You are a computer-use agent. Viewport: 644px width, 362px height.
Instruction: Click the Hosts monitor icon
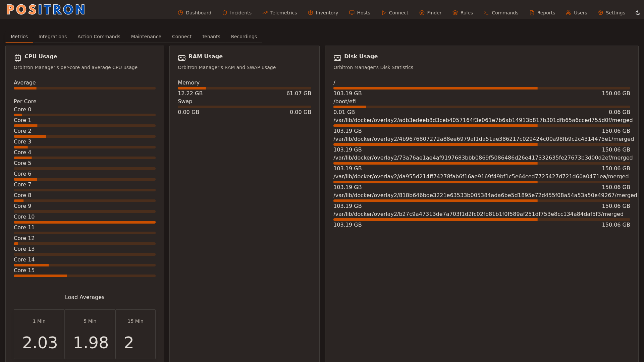tap(352, 13)
